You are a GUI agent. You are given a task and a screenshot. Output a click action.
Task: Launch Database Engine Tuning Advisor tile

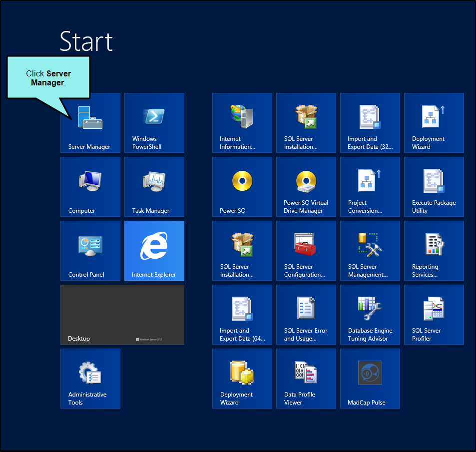[370, 315]
